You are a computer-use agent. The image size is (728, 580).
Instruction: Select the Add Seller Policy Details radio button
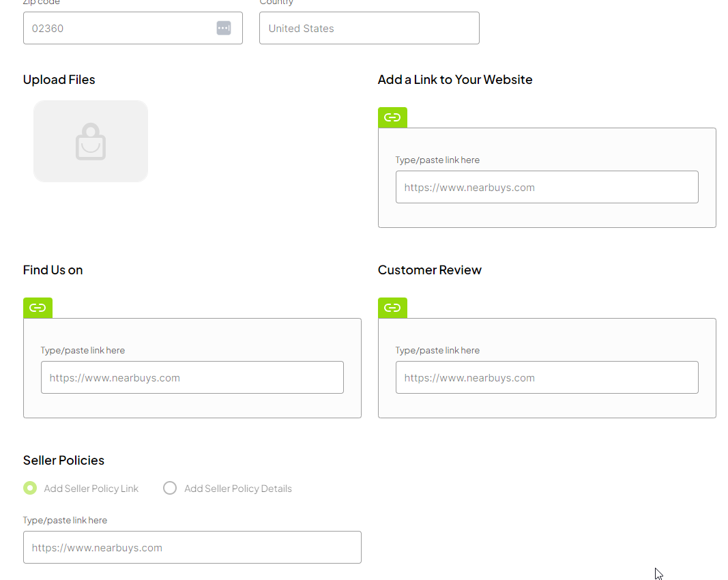(170, 488)
